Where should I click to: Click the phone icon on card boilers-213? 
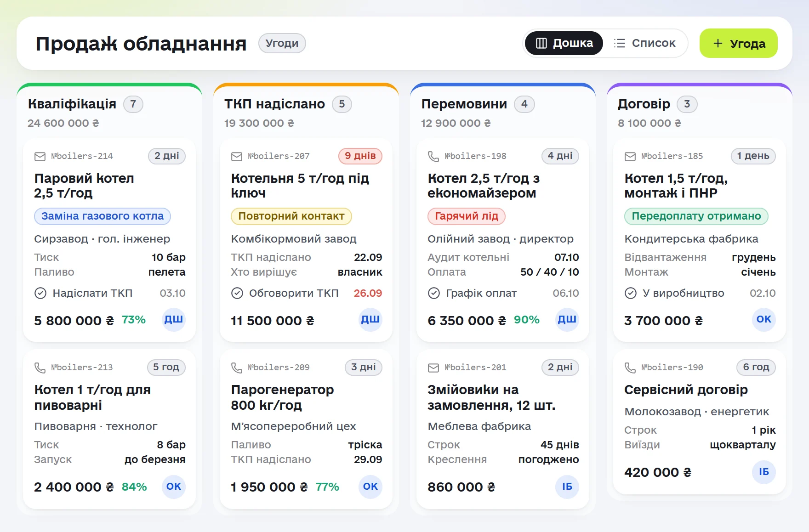tap(40, 368)
